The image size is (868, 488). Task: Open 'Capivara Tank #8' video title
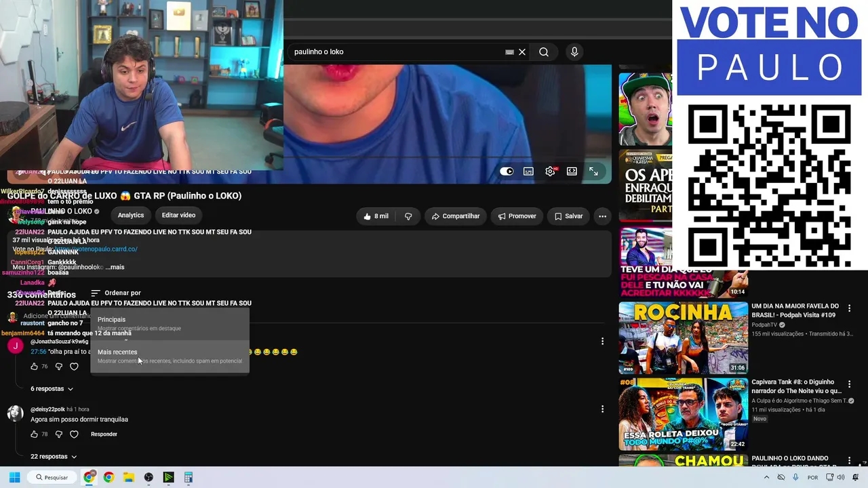pos(796,386)
